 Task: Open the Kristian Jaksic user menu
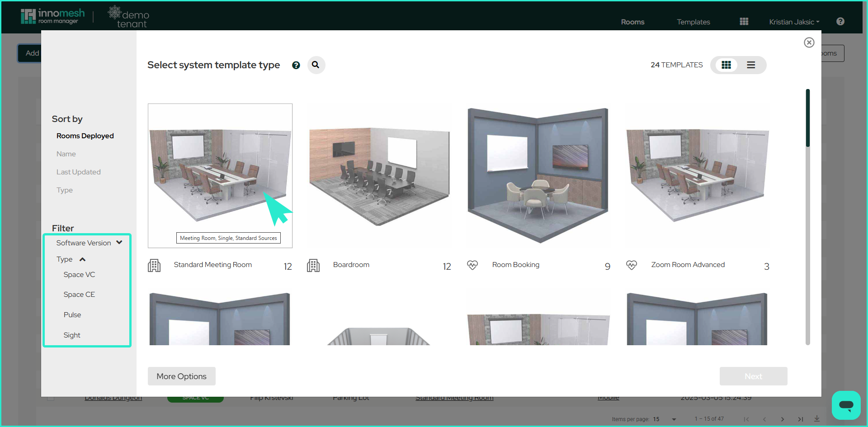point(794,22)
